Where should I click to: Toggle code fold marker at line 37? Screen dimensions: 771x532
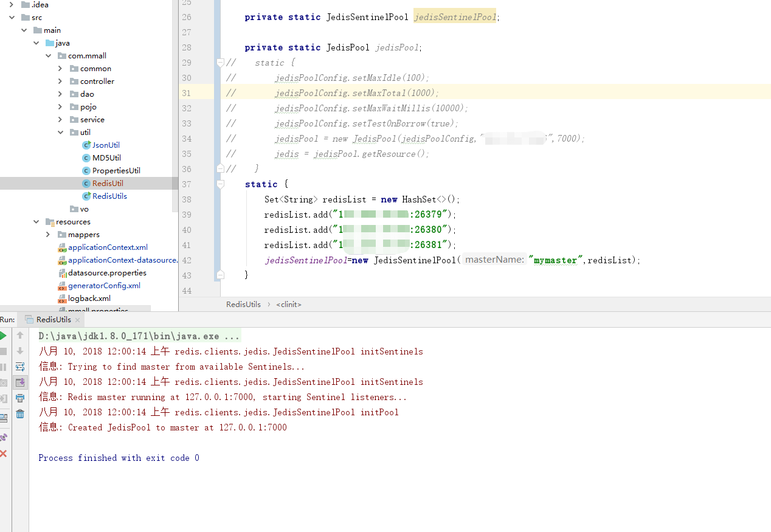click(x=221, y=184)
